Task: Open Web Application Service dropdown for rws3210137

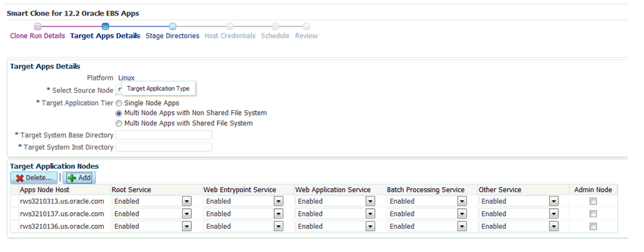Action: [371, 214]
